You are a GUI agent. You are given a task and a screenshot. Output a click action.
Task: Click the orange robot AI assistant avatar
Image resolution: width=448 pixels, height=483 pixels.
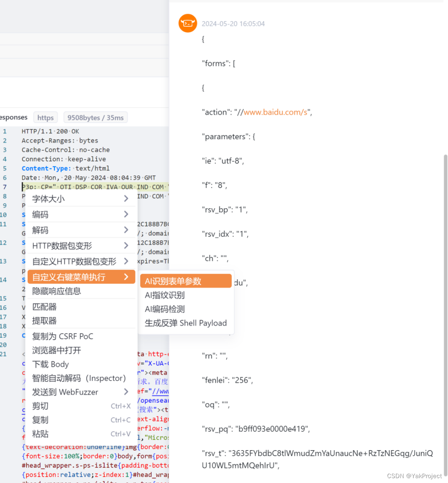point(188,23)
